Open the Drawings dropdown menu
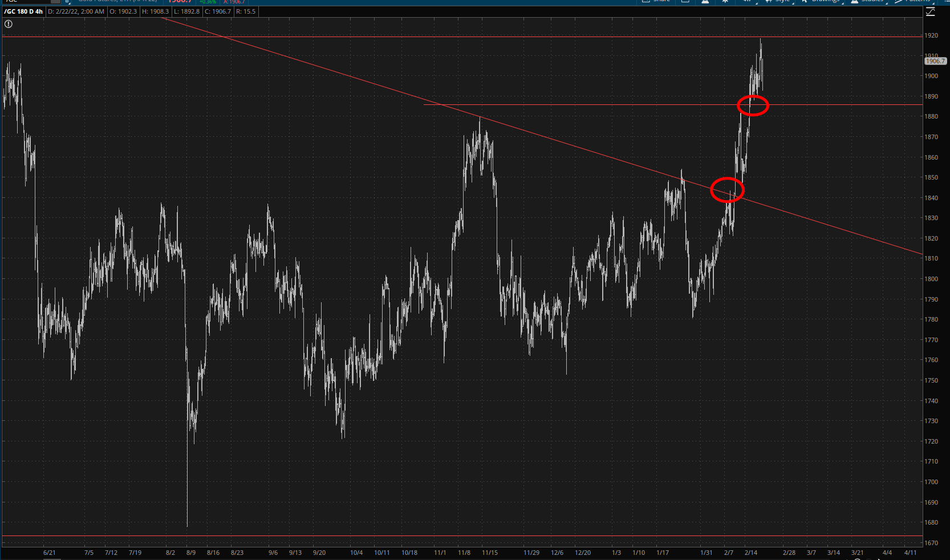Image resolution: width=950 pixels, height=560 pixels. (824, 2)
